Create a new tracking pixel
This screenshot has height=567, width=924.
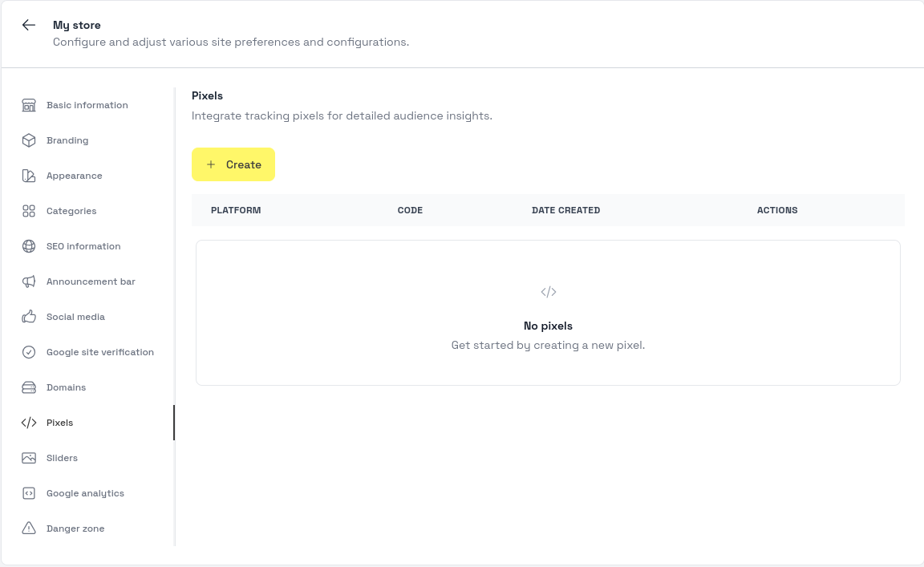point(233,164)
